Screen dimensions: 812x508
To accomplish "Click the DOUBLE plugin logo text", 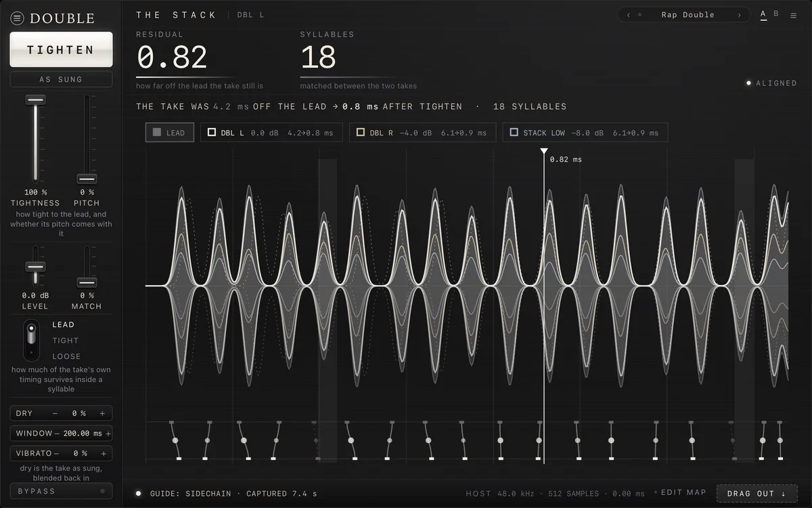I will [62, 19].
